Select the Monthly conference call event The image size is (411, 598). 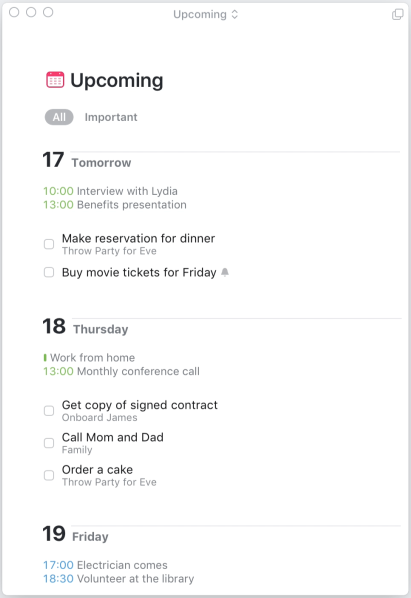click(121, 371)
